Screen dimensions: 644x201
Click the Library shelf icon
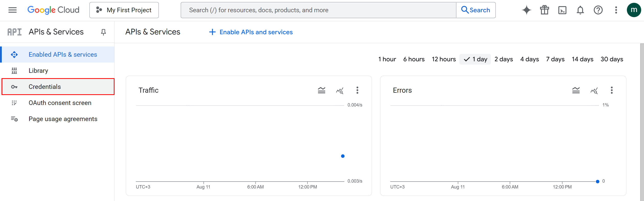pos(14,70)
